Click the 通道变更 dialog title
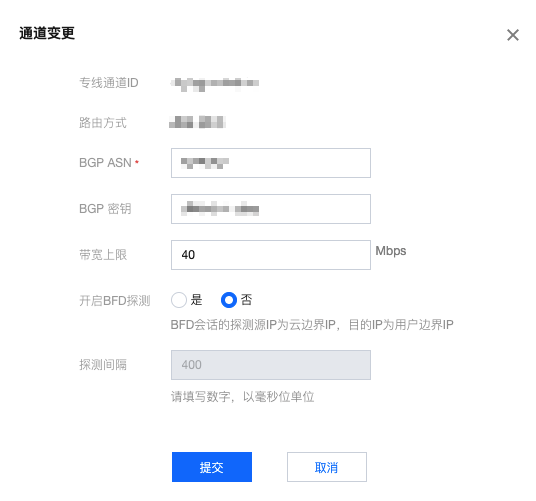 pos(47,33)
